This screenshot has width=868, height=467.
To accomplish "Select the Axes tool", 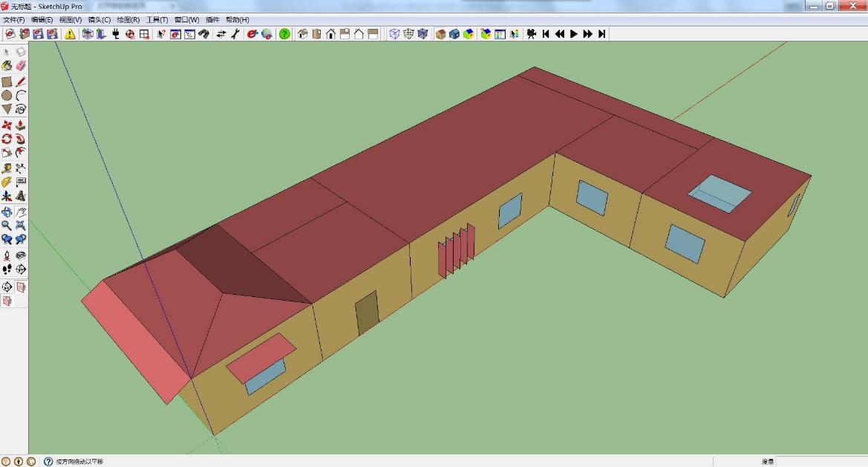I will coord(7,196).
